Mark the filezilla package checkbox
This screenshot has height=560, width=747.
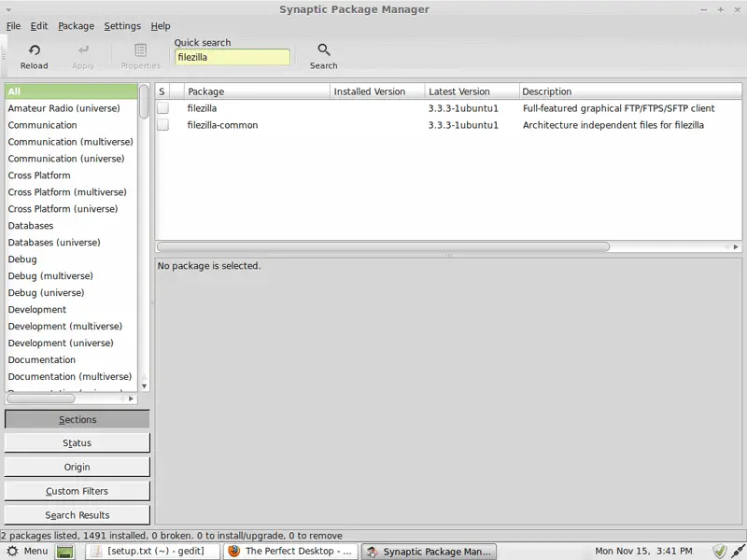162,108
